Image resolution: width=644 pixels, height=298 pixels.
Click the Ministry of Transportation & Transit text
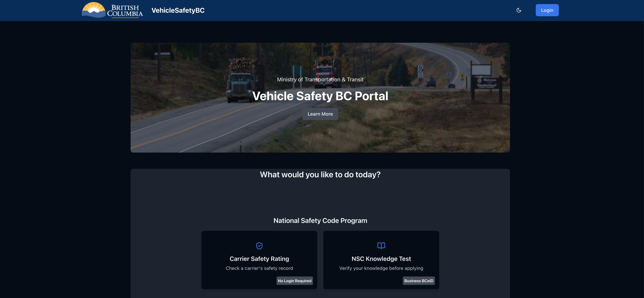point(320,80)
